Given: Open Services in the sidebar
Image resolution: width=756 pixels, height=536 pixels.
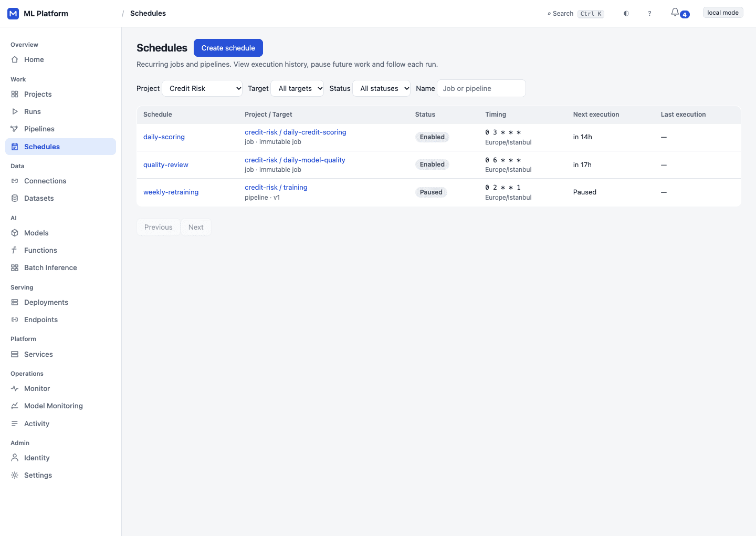Looking at the screenshot, I should 60,354.
